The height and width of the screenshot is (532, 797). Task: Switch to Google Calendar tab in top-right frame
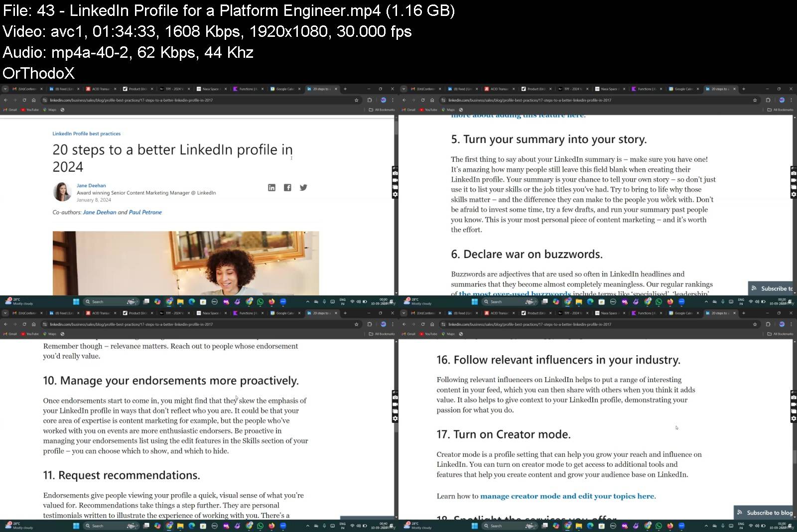click(x=683, y=89)
